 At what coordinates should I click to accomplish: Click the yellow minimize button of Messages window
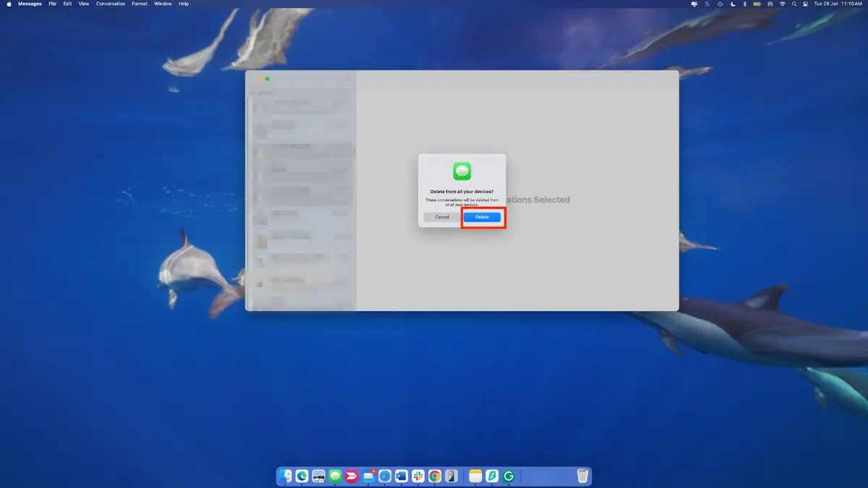click(x=261, y=79)
